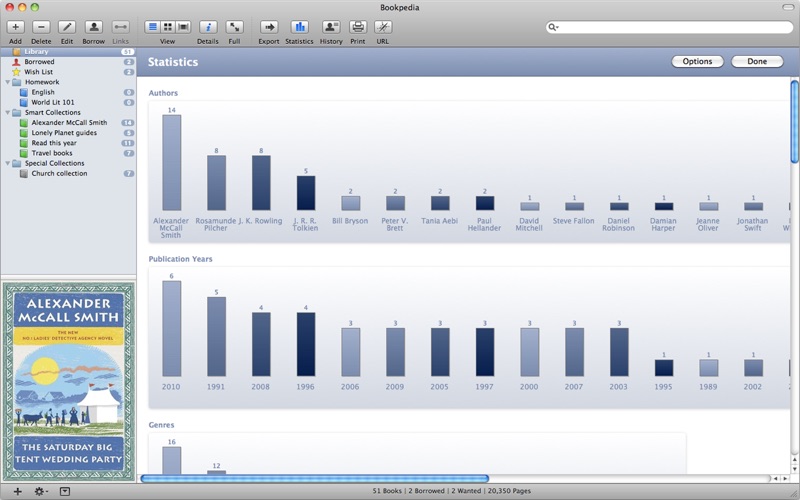Click the Edit pencil icon
Image resolution: width=800 pixels, height=500 pixels.
(x=67, y=27)
